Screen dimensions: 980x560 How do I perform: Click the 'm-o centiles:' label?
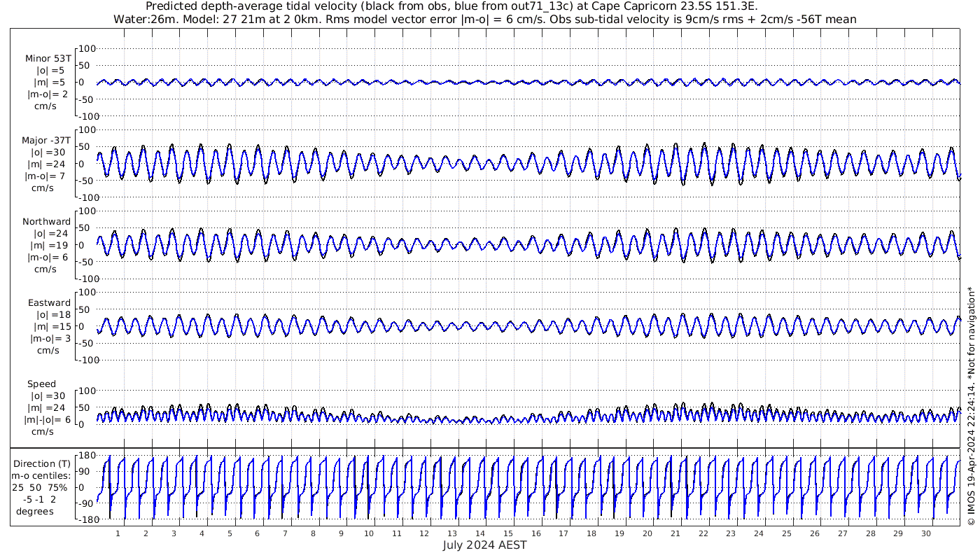pos(42,476)
